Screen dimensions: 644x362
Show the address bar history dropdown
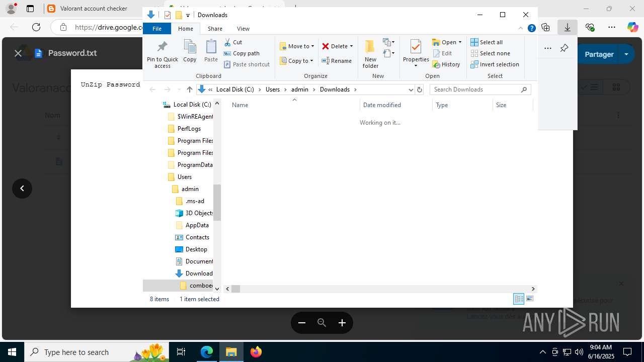411,89
